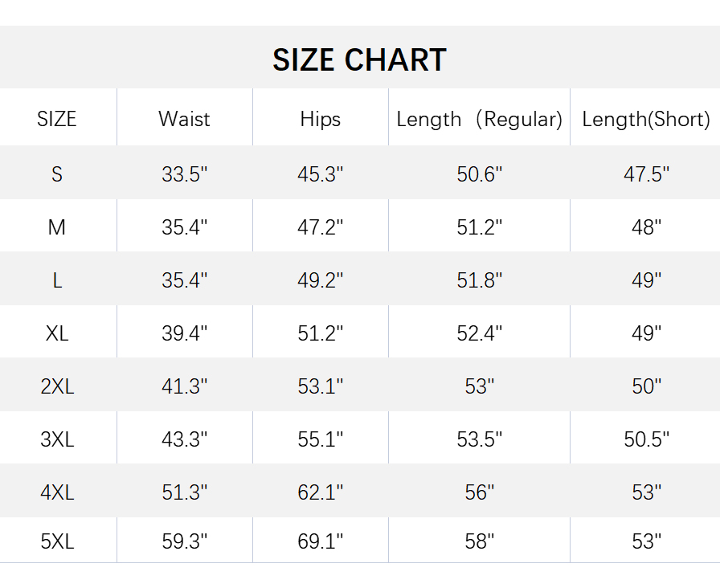Click the SIZE column header

[x=57, y=119]
